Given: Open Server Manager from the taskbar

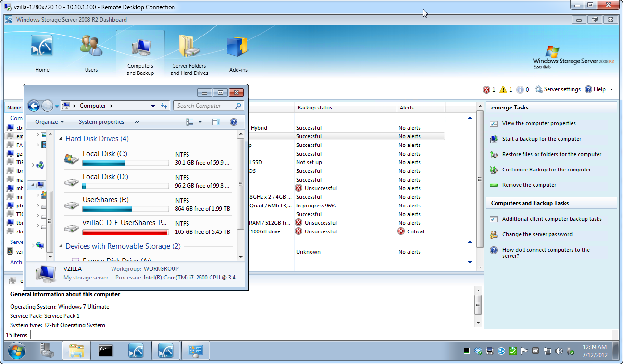Looking at the screenshot, I should point(46,351).
